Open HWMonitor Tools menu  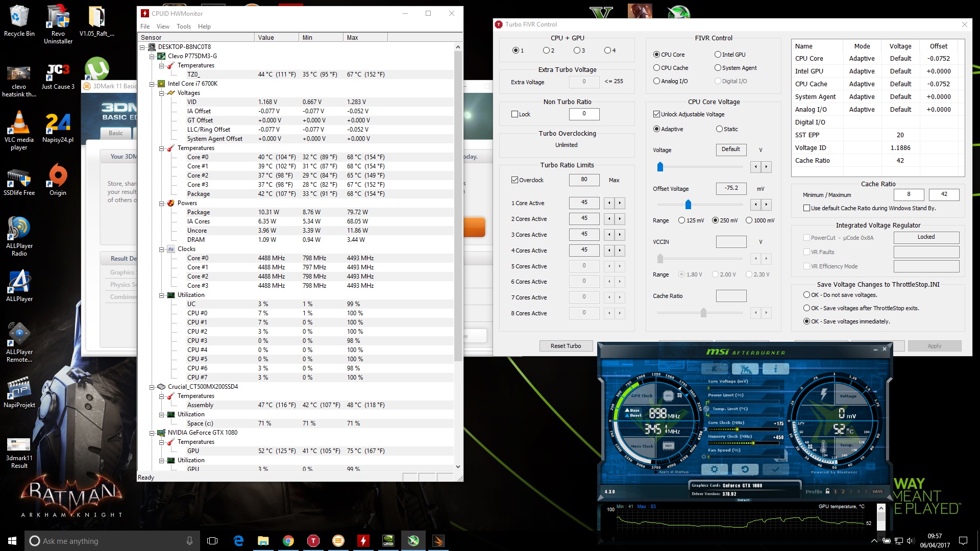183,27
